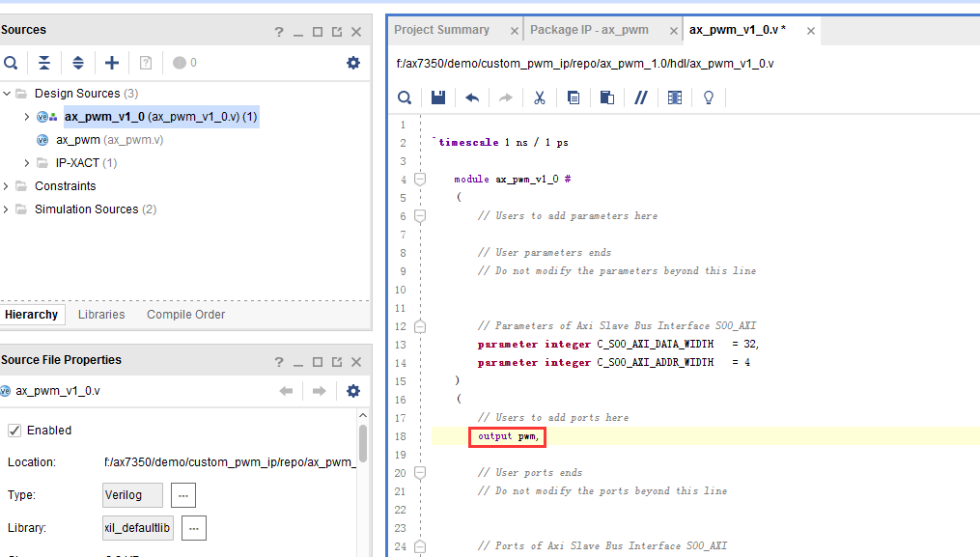Collapse the Design Sources tree node
This screenshot has width=980, height=557.
point(7,94)
